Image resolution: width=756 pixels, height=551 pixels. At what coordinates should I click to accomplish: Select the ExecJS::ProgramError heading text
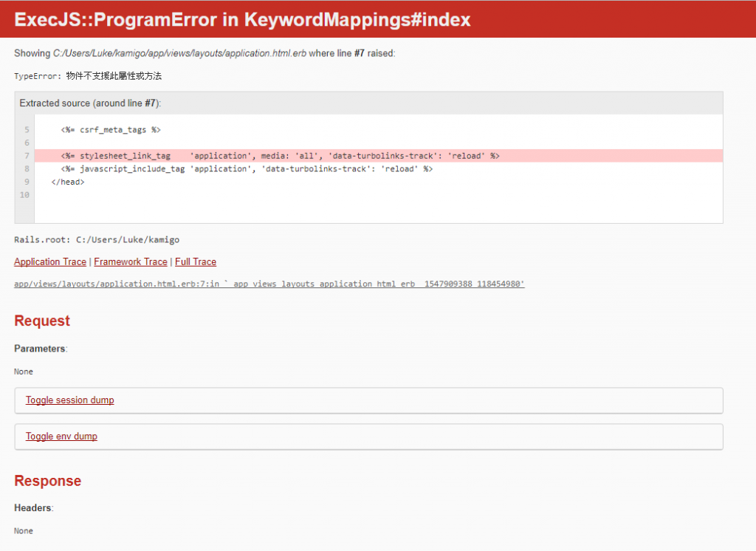coord(242,20)
